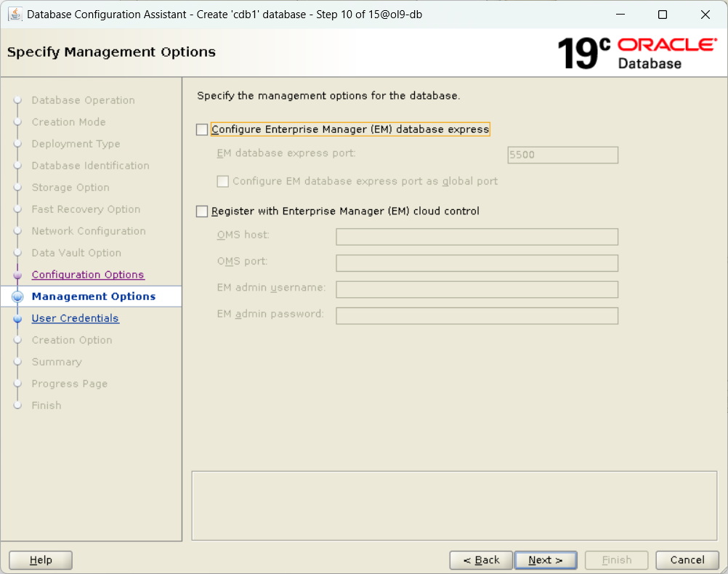Focus the EM admin username field
The height and width of the screenshot is (574, 728).
pos(477,290)
